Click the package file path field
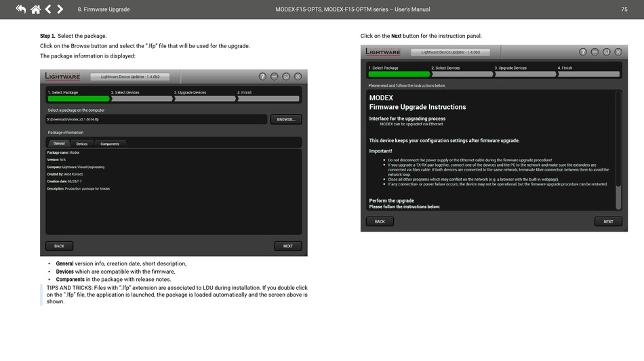The image size is (644, 361). pyautogui.click(x=156, y=119)
